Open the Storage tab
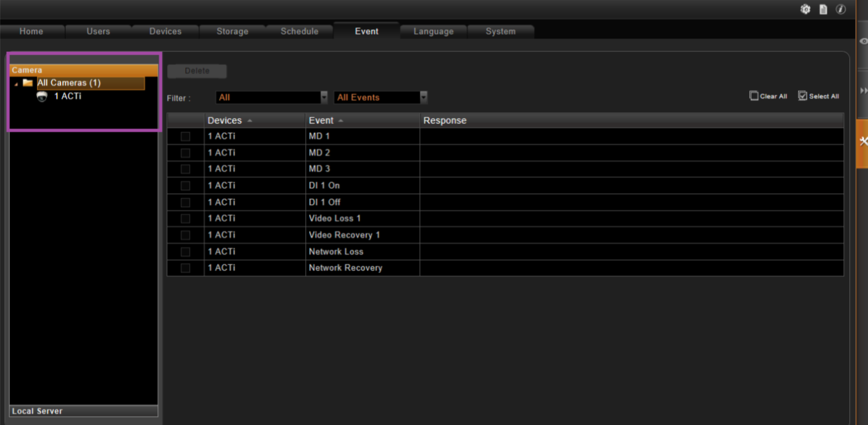Screen dimensions: 868x425 [x=232, y=31]
